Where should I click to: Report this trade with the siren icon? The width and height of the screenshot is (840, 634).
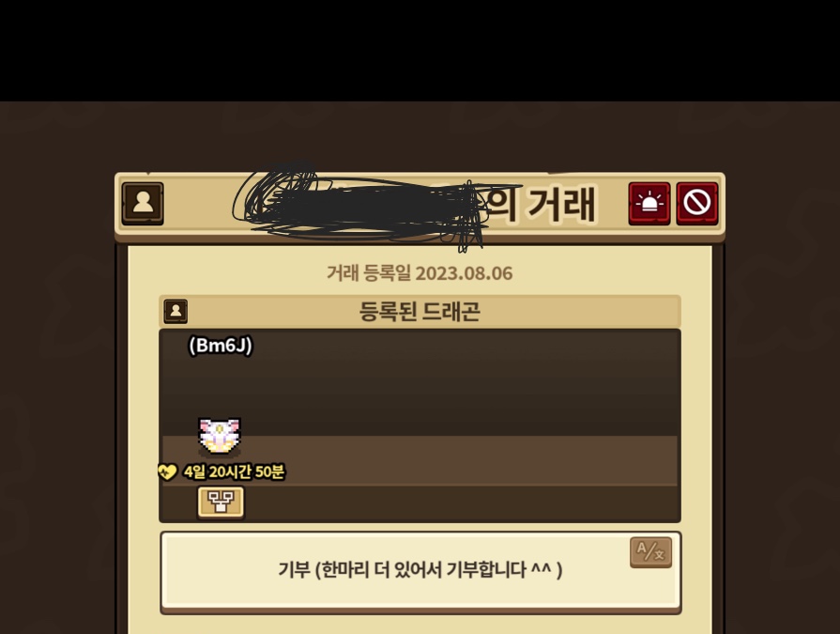[649, 203]
